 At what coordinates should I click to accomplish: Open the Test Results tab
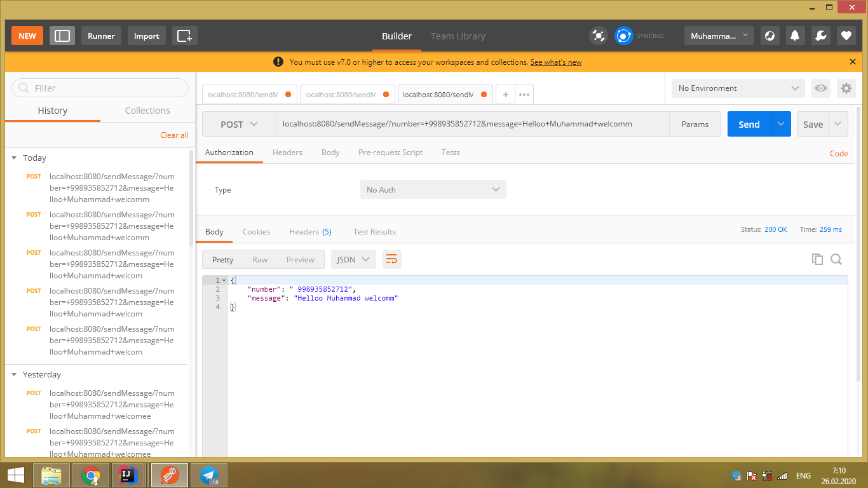click(x=374, y=232)
